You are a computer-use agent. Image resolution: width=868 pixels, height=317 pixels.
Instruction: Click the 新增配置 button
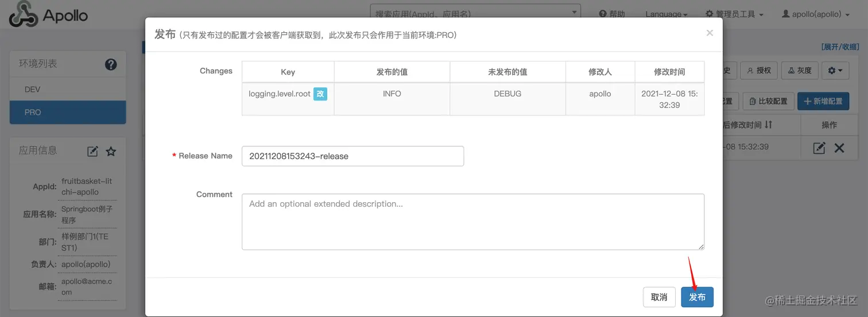823,101
